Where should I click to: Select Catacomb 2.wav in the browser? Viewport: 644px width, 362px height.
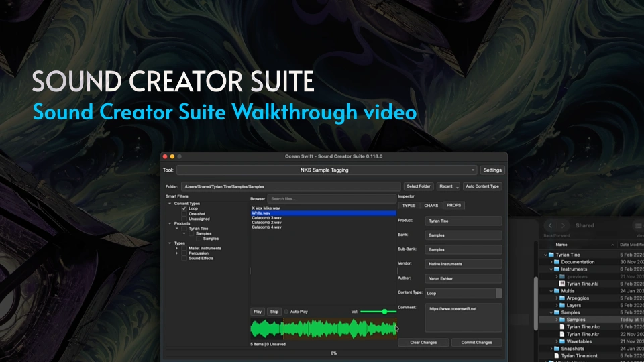[323, 222]
